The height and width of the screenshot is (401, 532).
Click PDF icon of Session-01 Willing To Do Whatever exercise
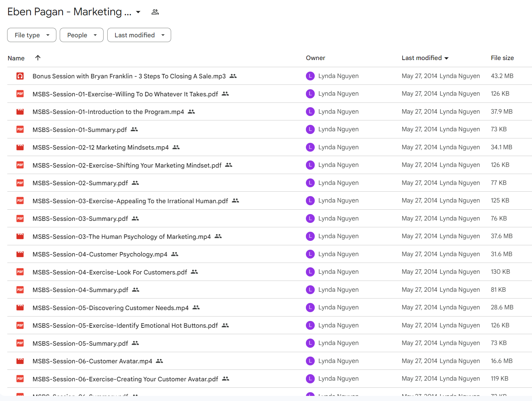pyautogui.click(x=20, y=94)
